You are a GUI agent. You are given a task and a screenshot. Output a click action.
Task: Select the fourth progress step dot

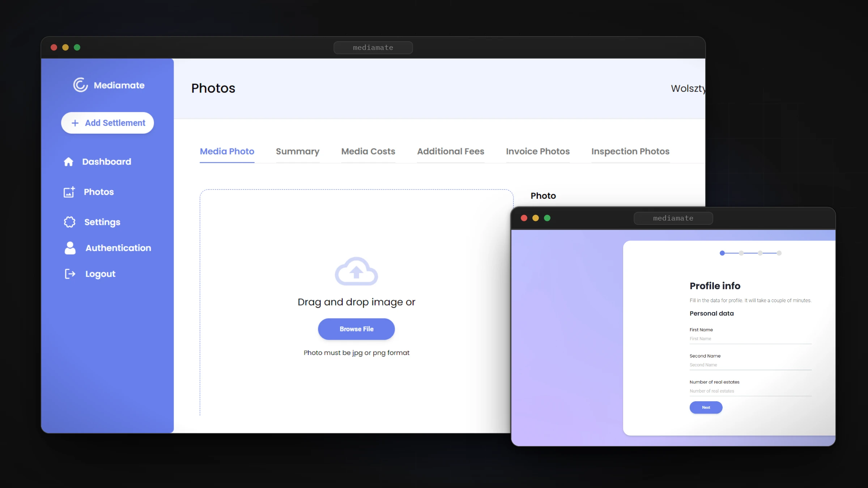pos(779,253)
